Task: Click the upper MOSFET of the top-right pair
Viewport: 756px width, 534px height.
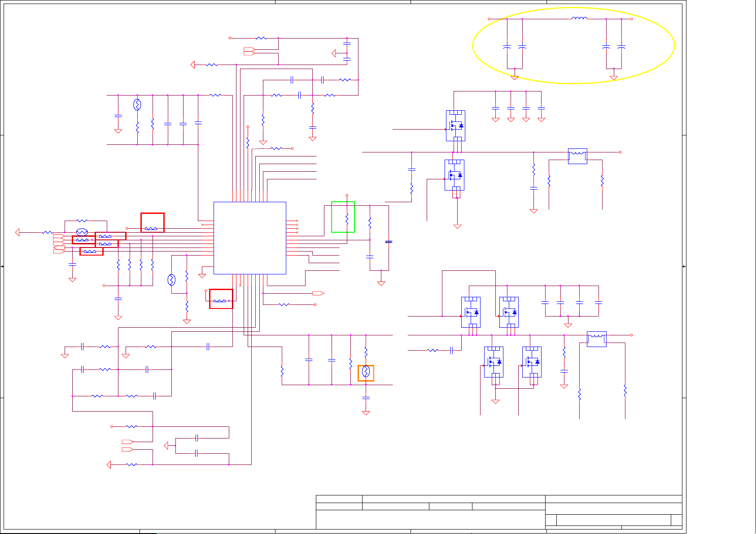Action: [x=455, y=126]
